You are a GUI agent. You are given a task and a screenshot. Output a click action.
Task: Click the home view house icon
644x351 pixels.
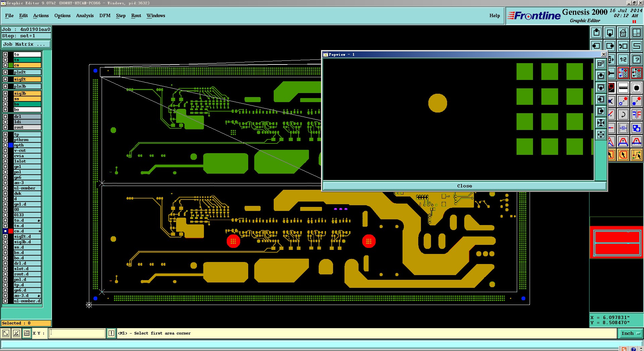[623, 33]
